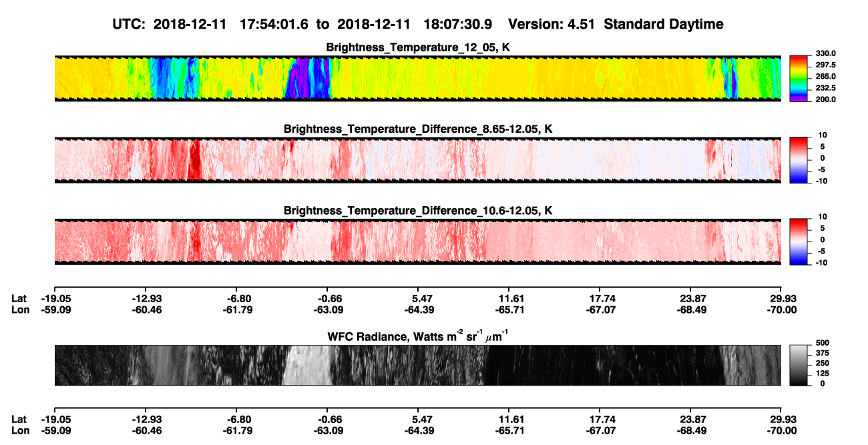
Task: Click the UTC: label in the header
Action: coord(130,25)
